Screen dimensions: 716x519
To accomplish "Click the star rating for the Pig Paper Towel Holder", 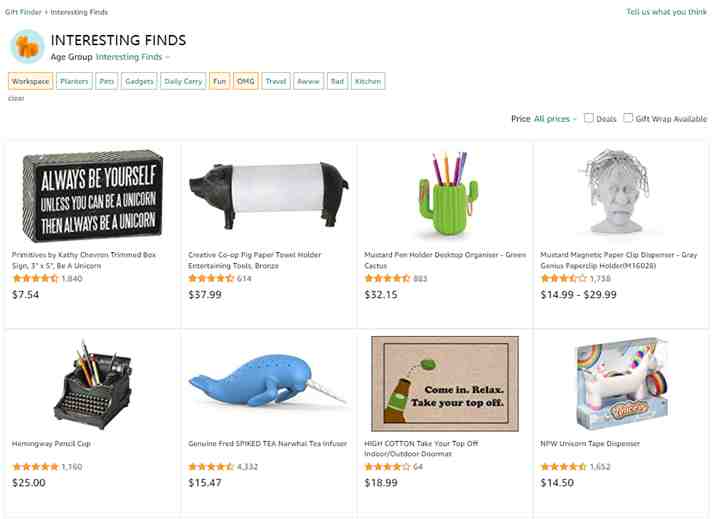I will tap(211, 278).
